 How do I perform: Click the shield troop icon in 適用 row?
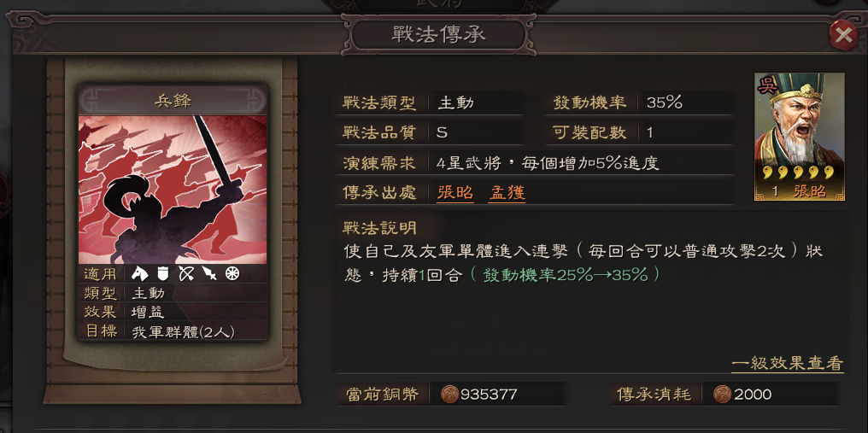click(162, 273)
